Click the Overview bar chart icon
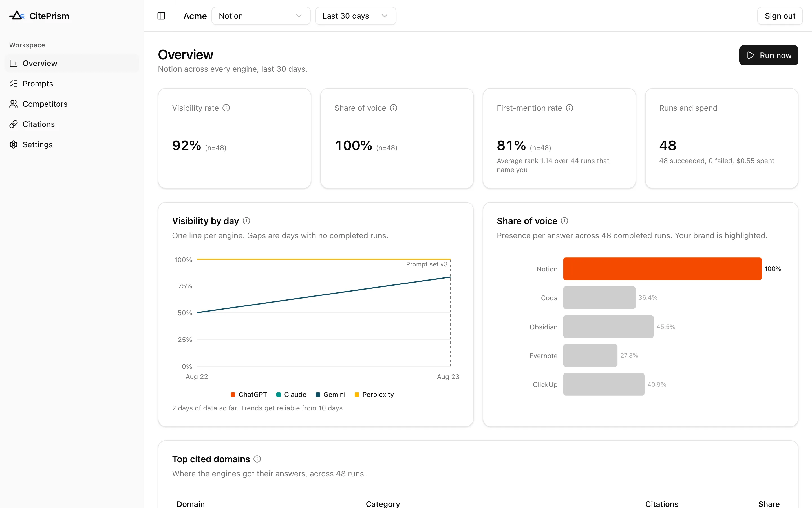 (x=14, y=63)
